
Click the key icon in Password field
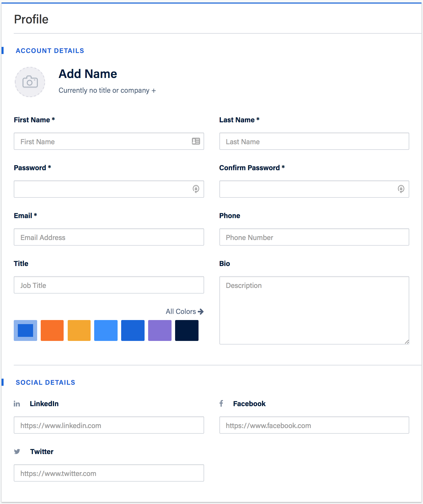(196, 189)
